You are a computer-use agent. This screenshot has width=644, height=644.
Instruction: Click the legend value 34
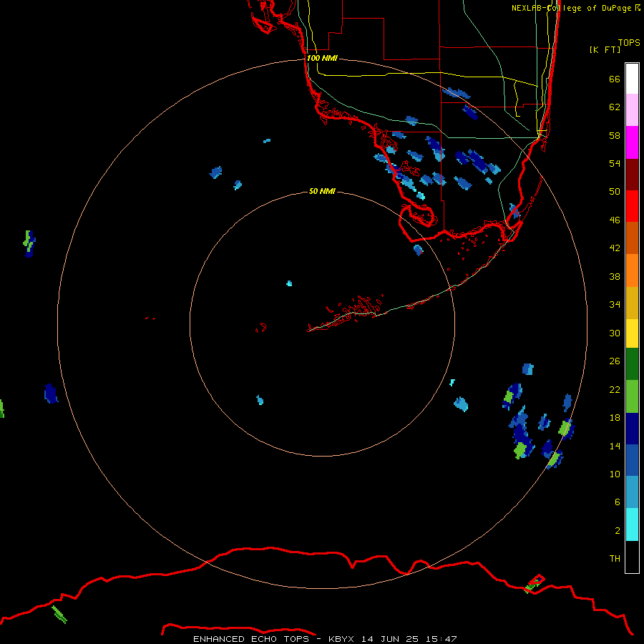click(615, 304)
